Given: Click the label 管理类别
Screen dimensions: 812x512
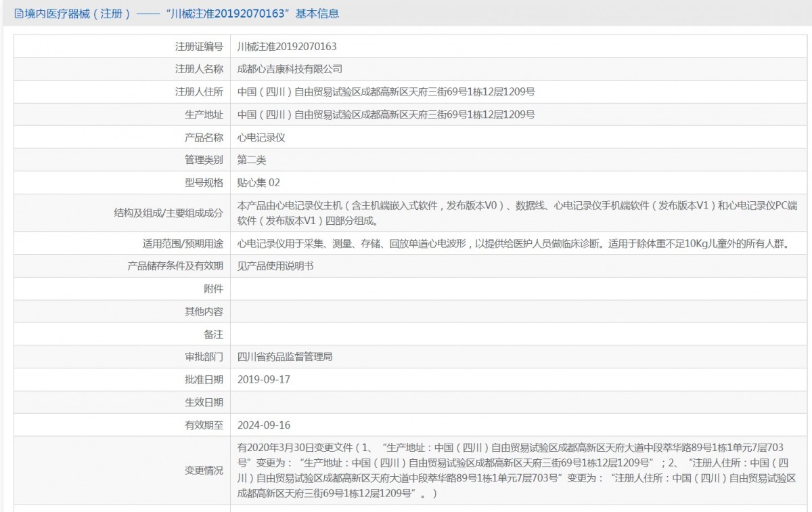Looking at the screenshot, I should (204, 161).
